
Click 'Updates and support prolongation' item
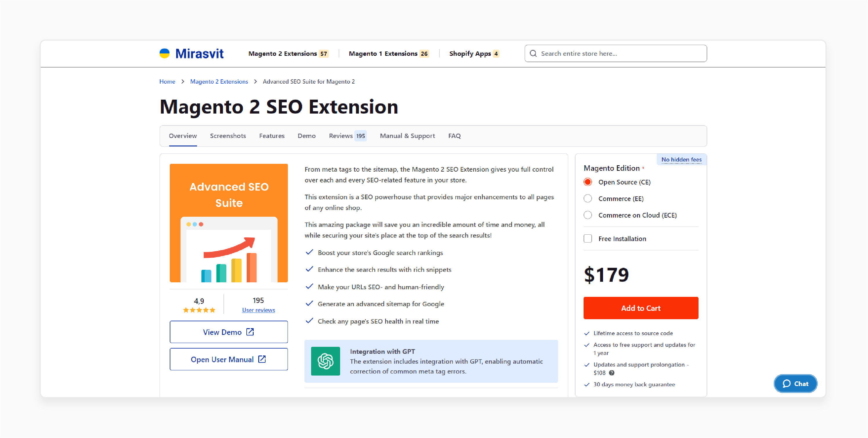tap(641, 369)
